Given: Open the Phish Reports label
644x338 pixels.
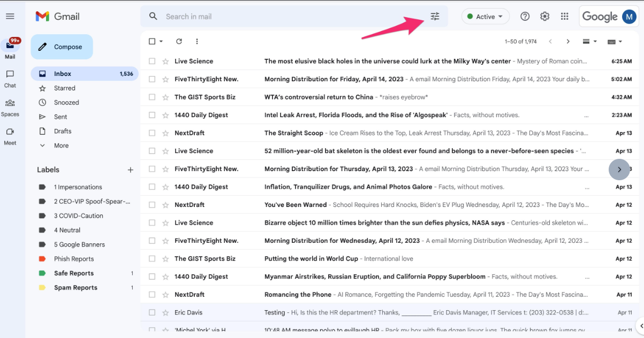Looking at the screenshot, I should point(73,259).
